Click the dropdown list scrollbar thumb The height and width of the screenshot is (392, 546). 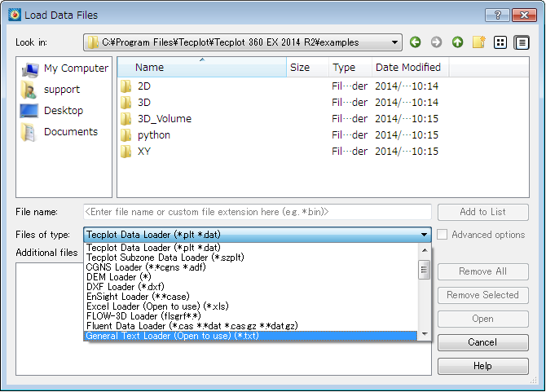(424, 270)
